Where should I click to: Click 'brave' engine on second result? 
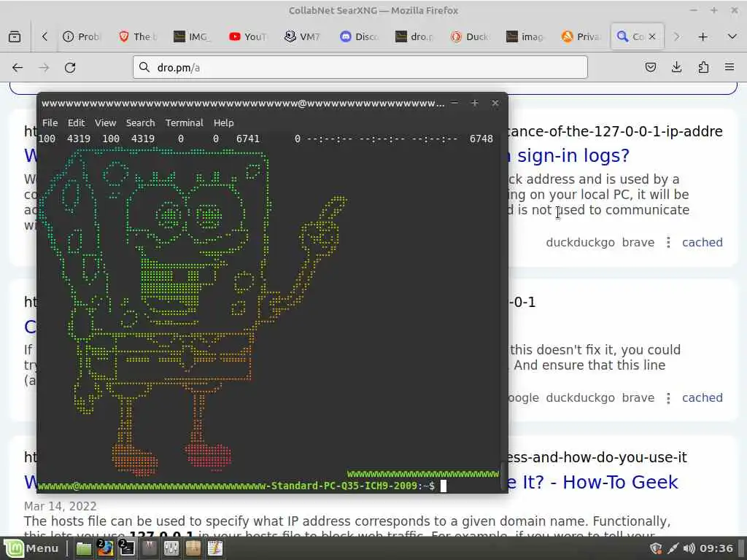tap(638, 397)
